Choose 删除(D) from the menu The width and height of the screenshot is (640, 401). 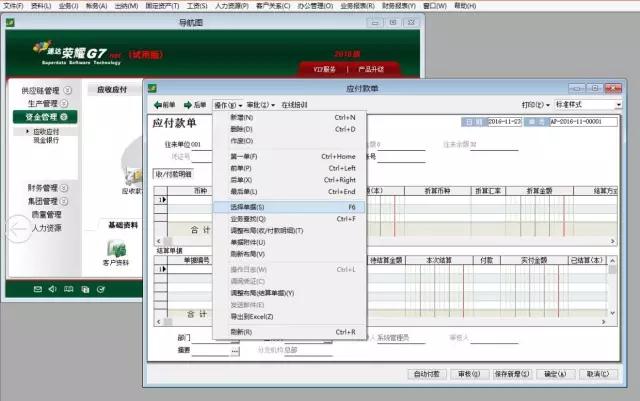point(289,129)
